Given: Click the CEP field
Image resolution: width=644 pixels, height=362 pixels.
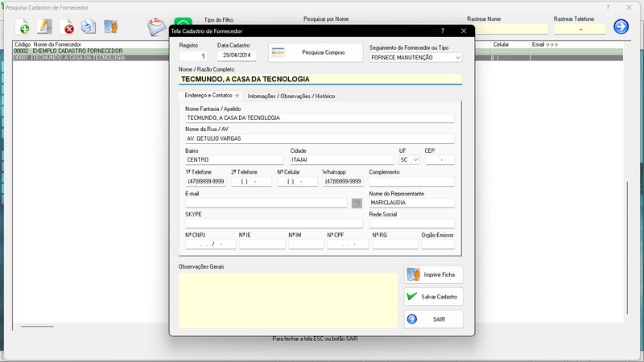Looking at the screenshot, I should coord(440,159).
